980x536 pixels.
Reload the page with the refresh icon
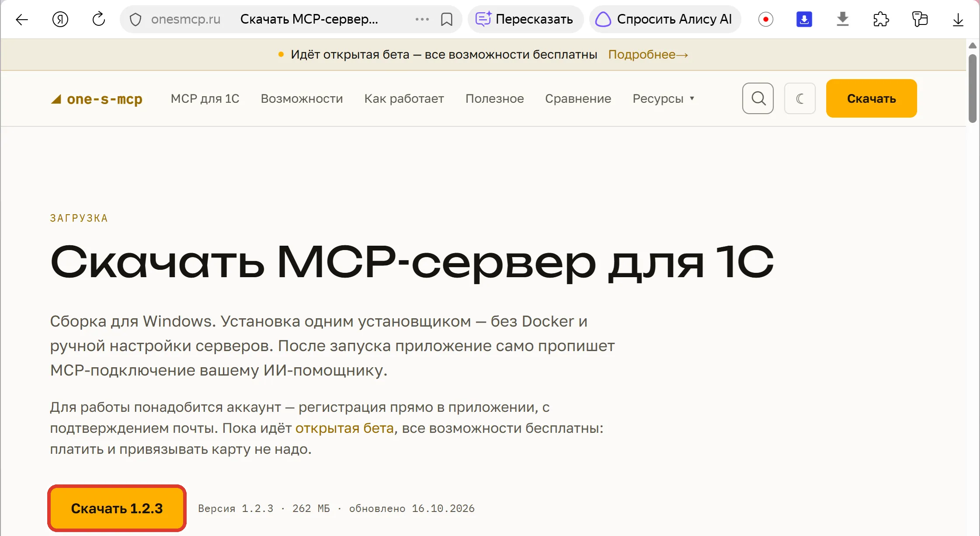coord(99,19)
